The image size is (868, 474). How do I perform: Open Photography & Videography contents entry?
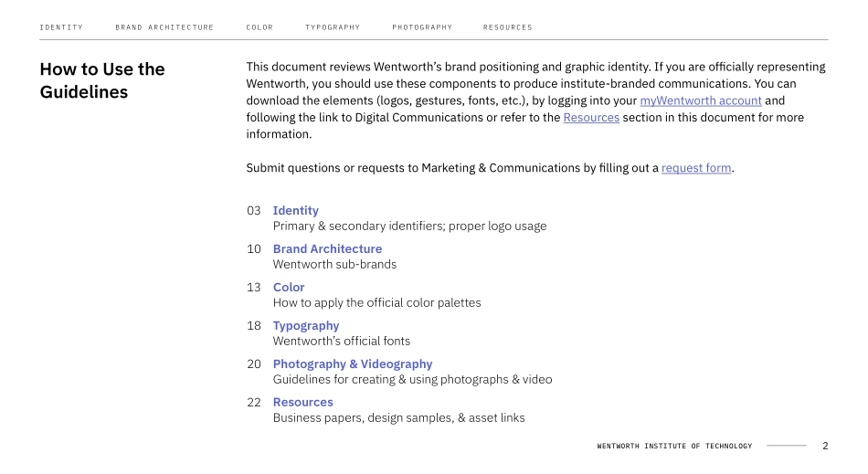(353, 364)
